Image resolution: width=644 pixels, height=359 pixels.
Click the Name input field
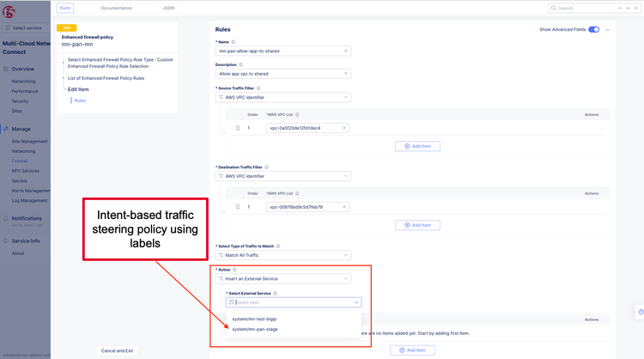[x=283, y=51]
